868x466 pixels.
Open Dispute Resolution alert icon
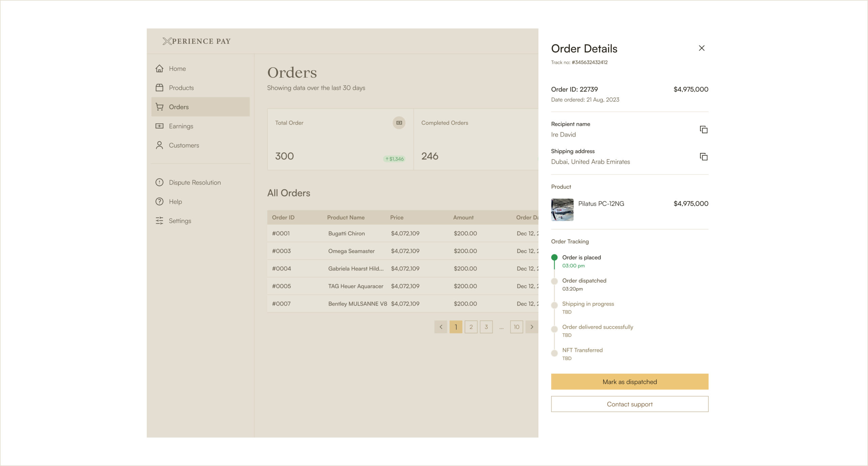pos(159,182)
